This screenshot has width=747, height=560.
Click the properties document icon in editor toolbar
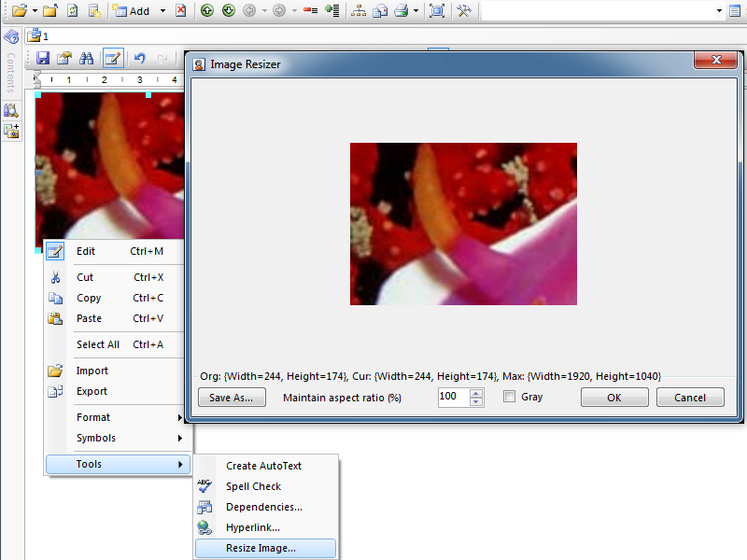(64, 58)
